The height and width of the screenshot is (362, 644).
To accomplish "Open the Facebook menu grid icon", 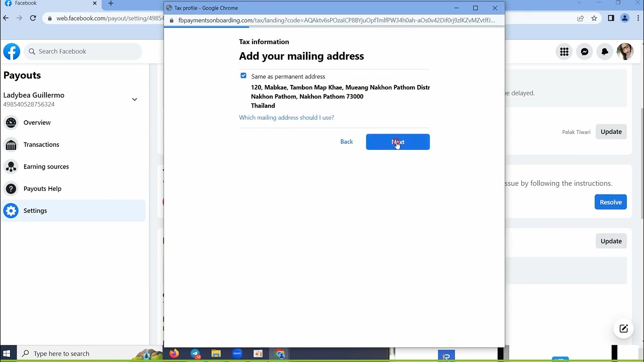I will pyautogui.click(x=565, y=51).
